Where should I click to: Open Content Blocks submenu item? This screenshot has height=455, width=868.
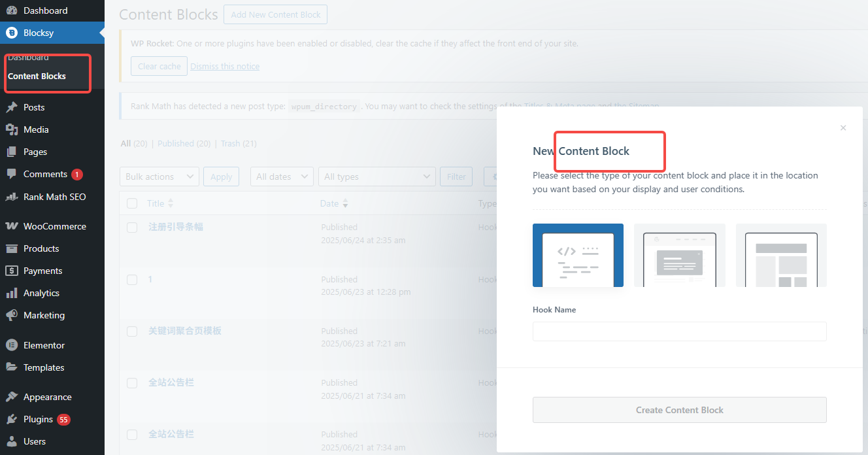tap(37, 76)
